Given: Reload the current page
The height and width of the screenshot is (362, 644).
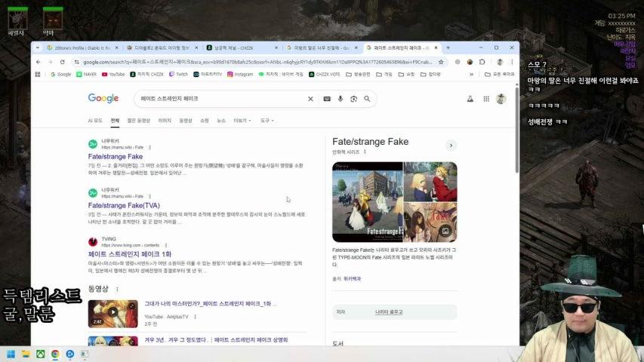Looking at the screenshot, I should point(64,62).
